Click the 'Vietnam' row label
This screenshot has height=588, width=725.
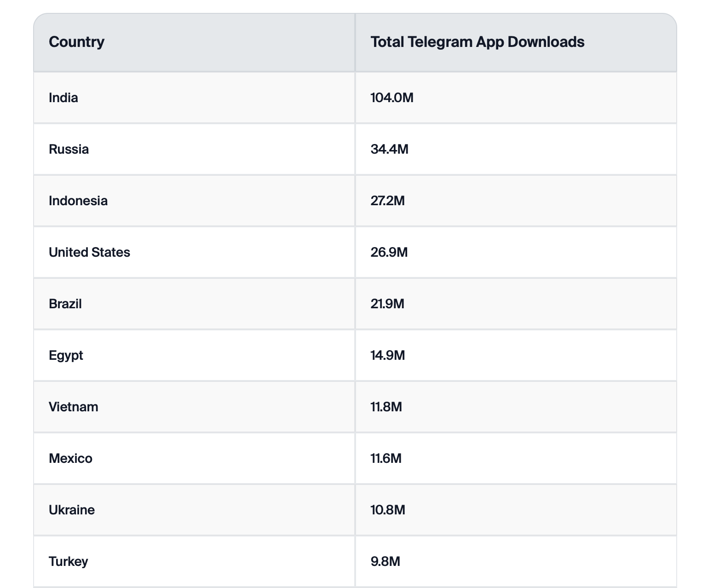pyautogui.click(x=74, y=407)
